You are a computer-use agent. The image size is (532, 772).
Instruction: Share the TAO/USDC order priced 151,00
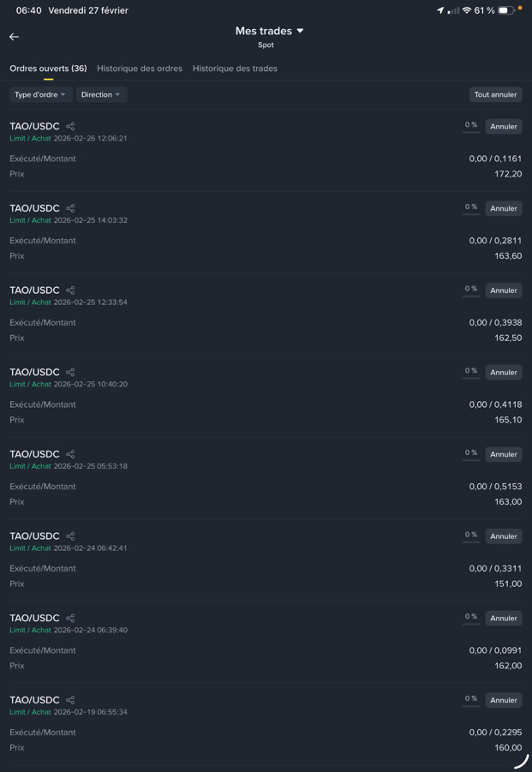click(x=70, y=536)
